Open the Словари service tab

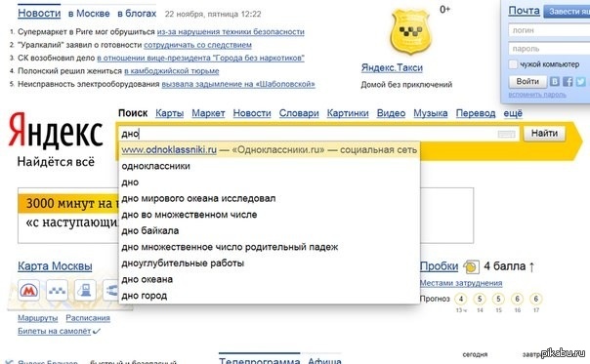pyautogui.click(x=299, y=113)
